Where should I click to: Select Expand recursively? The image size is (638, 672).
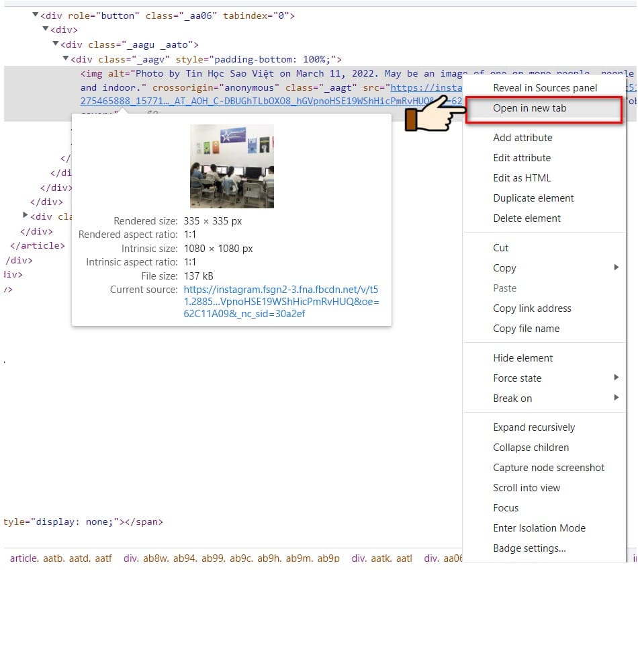[x=545, y=427]
